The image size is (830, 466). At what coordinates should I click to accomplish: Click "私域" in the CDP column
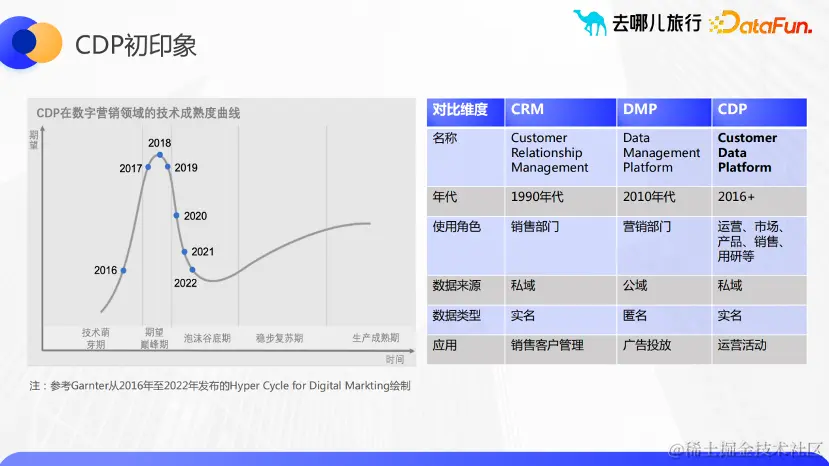coord(730,286)
